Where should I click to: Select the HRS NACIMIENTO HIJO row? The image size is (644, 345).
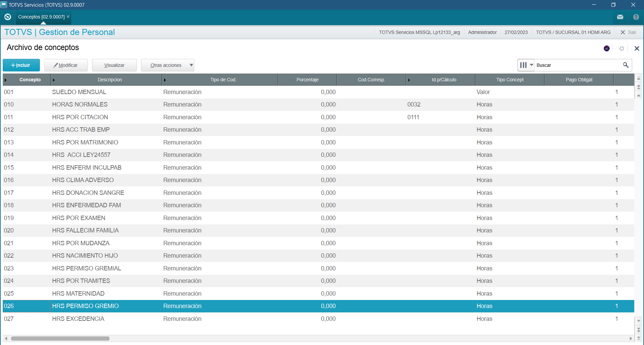(318, 256)
